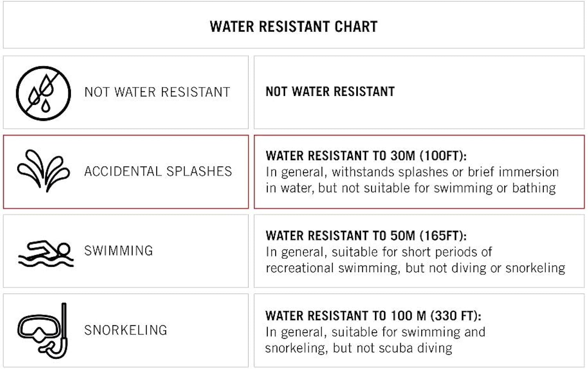Click the text about withstanding splashes
The height and width of the screenshot is (369, 588).
[412, 172]
